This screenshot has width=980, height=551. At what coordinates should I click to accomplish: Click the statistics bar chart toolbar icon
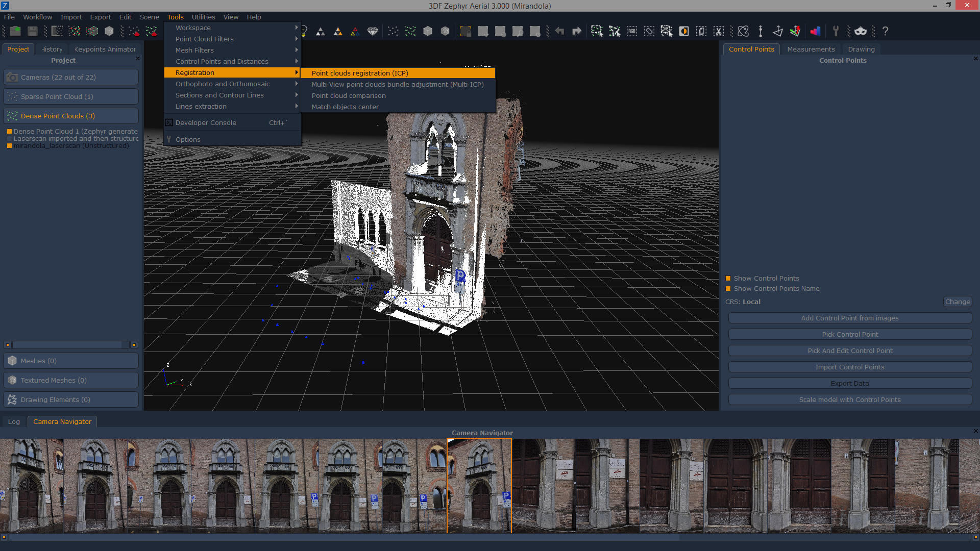coord(815,31)
